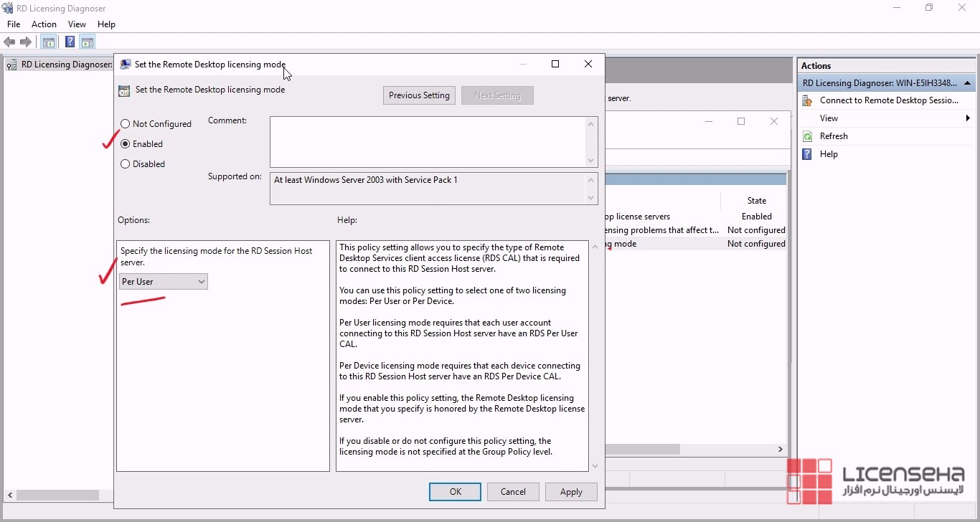The height and width of the screenshot is (522, 980).
Task: Expand the View submenu in Actions pane
Action: click(x=968, y=118)
